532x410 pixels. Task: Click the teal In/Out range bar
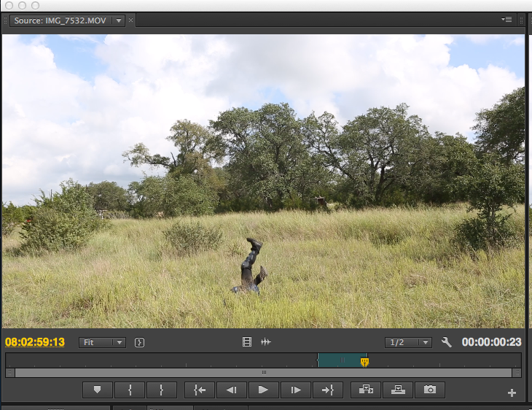click(342, 360)
